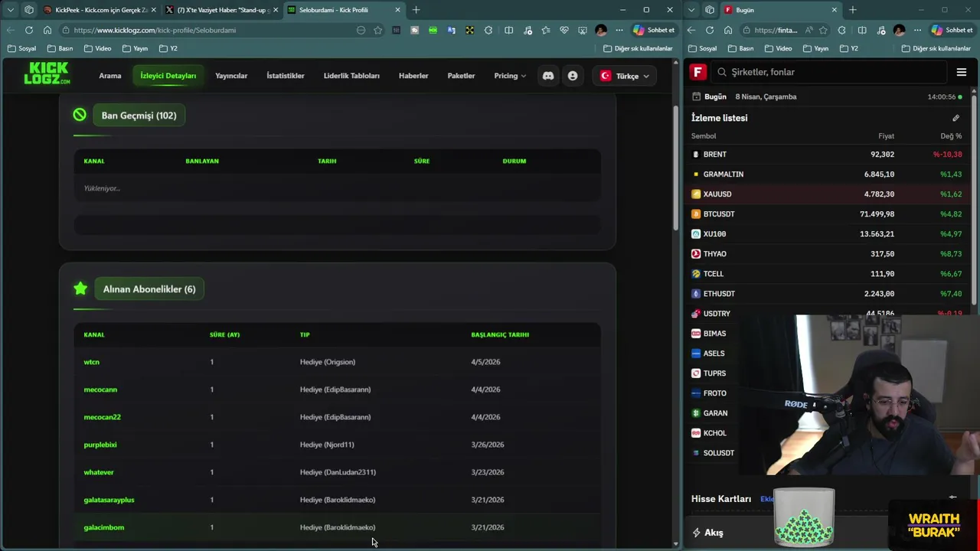The height and width of the screenshot is (551, 980).
Task: Open Diğer sık kullanılanlar folder in the left browser
Action: [638, 48]
